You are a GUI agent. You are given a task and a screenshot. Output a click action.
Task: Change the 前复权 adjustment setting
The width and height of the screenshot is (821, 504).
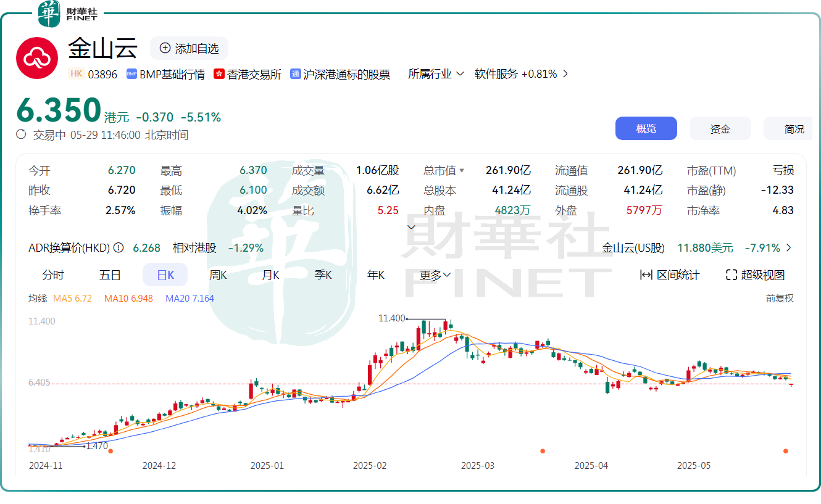pos(780,299)
